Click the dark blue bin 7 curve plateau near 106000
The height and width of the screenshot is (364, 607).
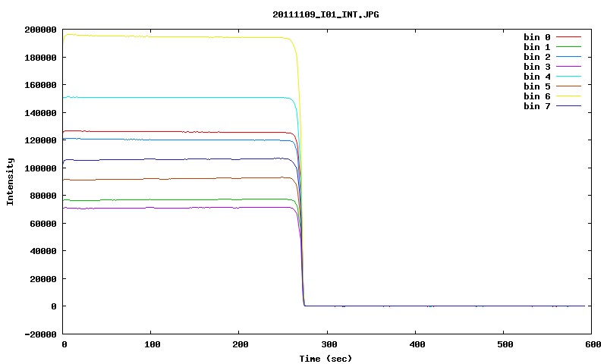click(175, 159)
